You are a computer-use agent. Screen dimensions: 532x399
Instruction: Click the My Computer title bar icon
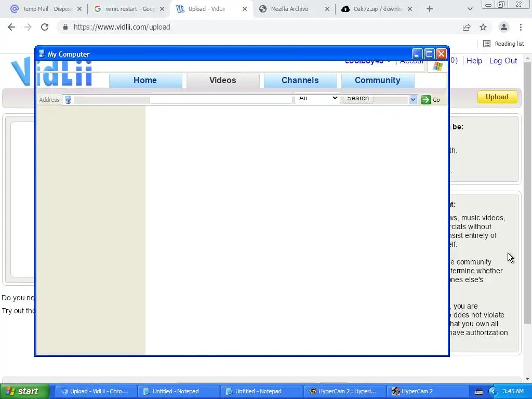pyautogui.click(x=42, y=54)
